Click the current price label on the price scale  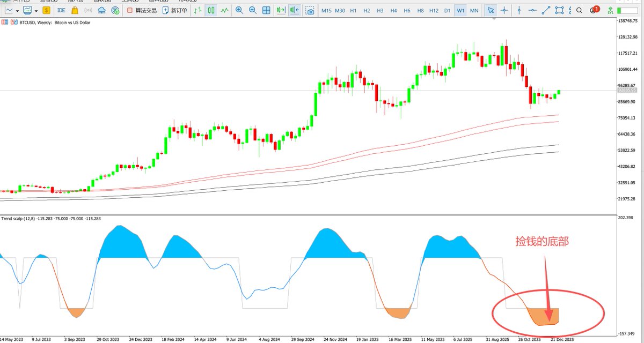(626, 91)
